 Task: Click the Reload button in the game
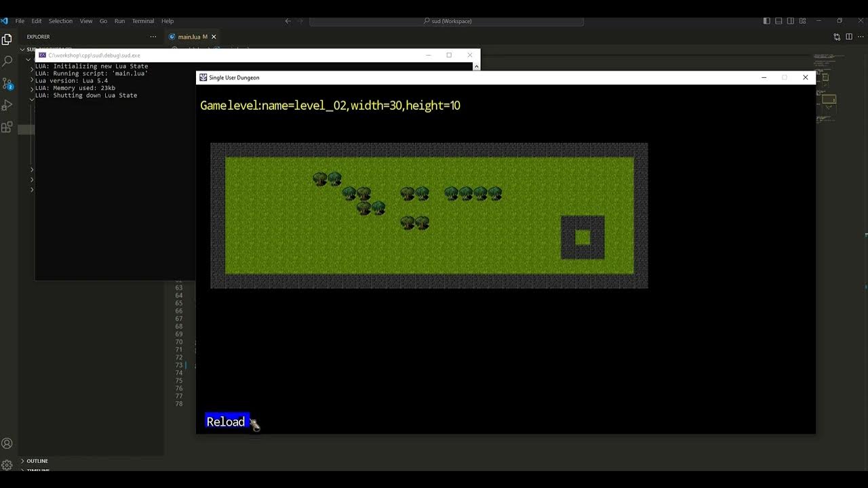click(x=226, y=422)
